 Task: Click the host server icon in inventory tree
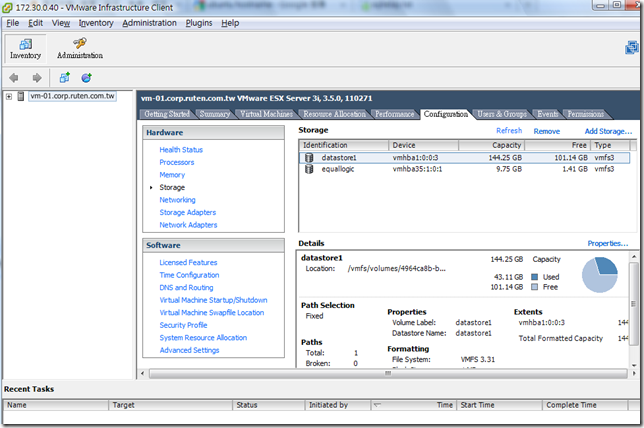[x=21, y=96]
